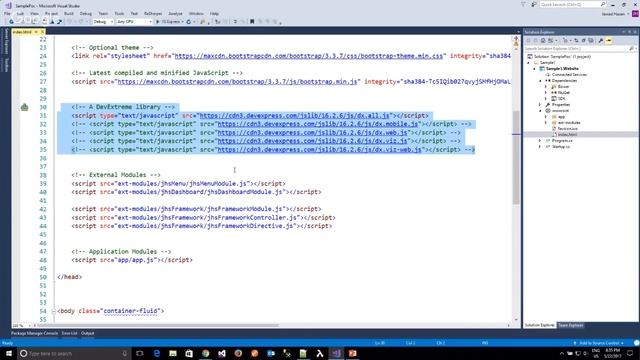Select the Startup.cs file
Image resolution: width=640 pixels, height=360 pixels.
(561, 147)
